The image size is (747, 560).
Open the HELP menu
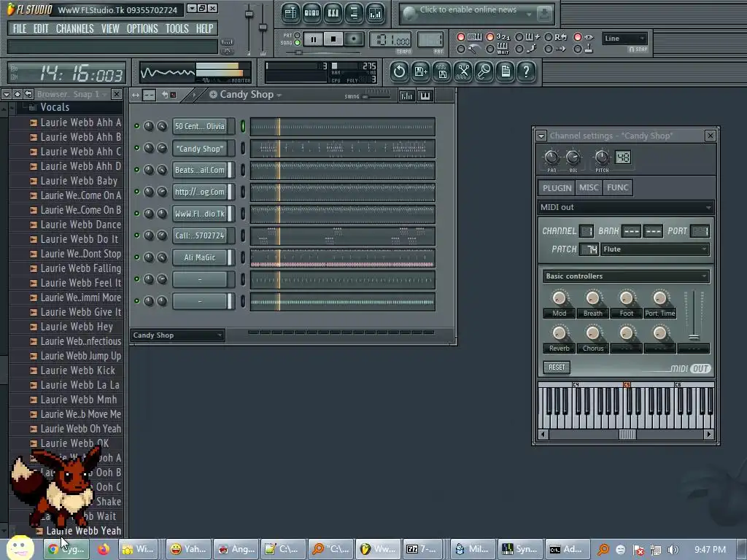click(204, 28)
